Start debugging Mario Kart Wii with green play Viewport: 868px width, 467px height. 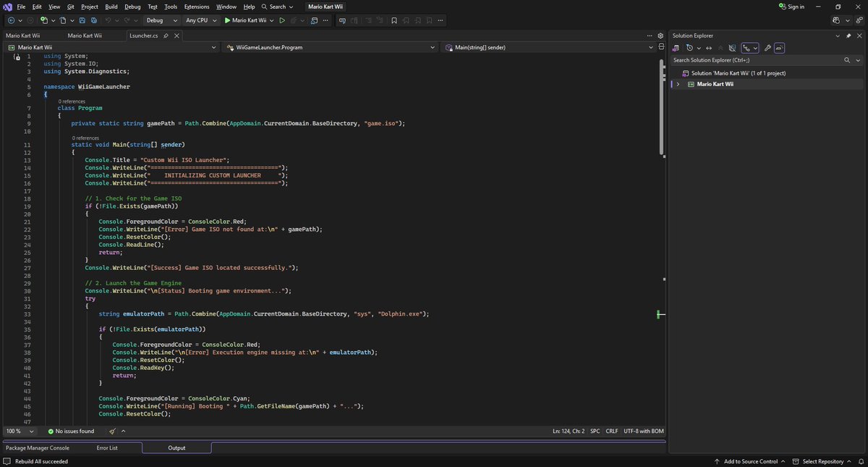245,20
